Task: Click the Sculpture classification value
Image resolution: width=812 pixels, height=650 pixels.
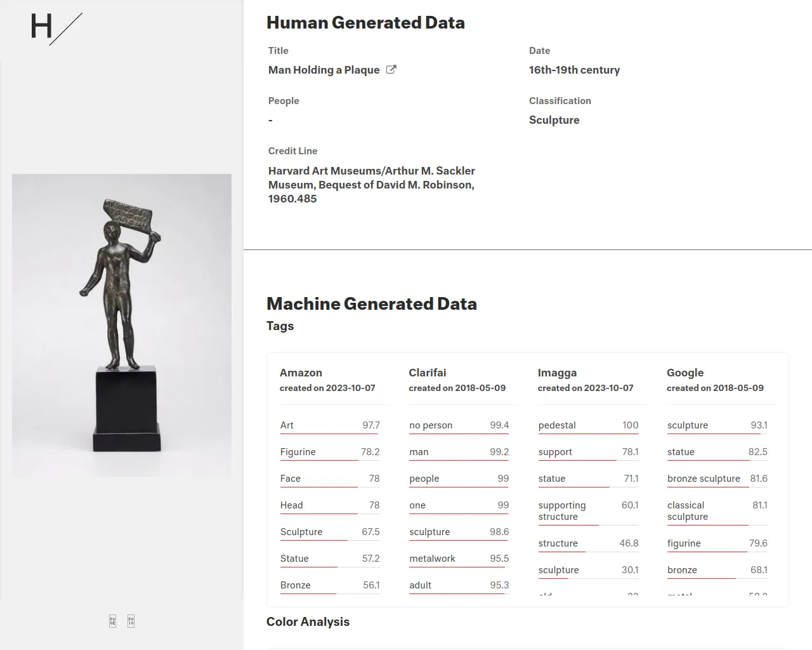Action: (554, 120)
